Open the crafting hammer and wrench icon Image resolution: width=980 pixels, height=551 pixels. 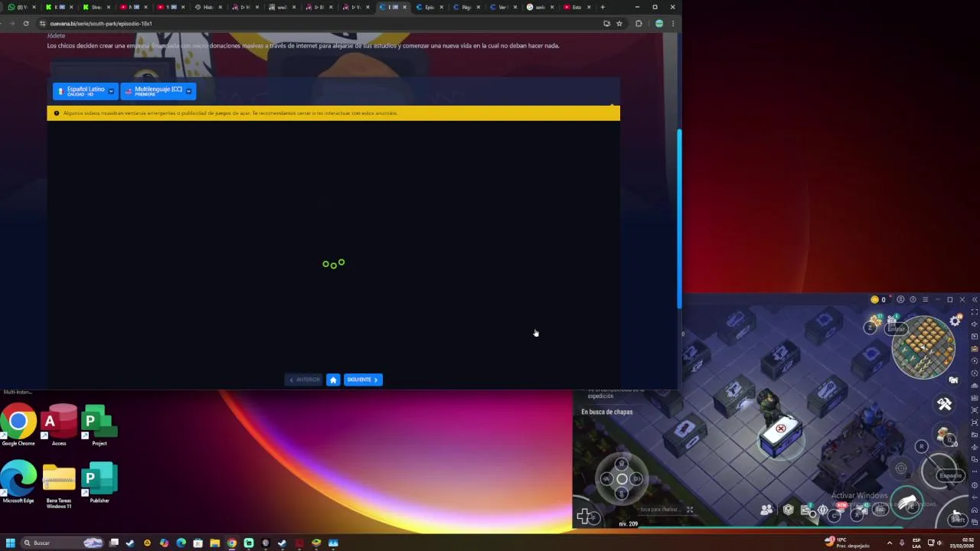click(944, 404)
